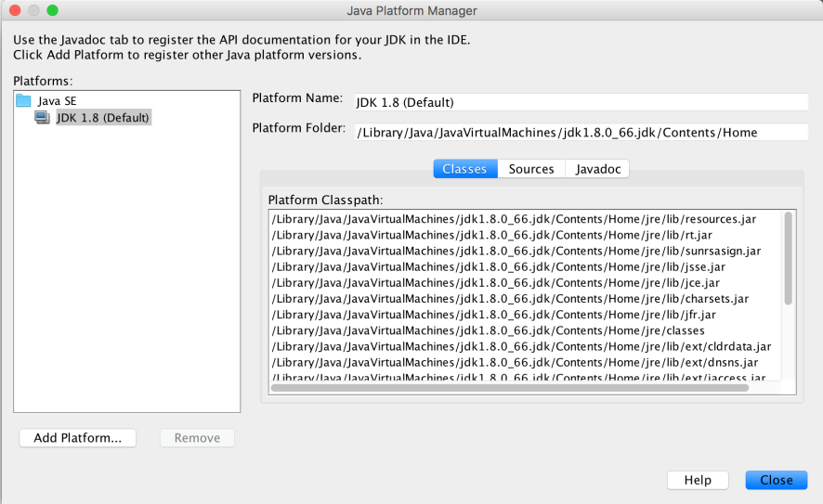The height and width of the screenshot is (504, 823).
Task: Switch to the Classes tab
Action: (x=465, y=169)
